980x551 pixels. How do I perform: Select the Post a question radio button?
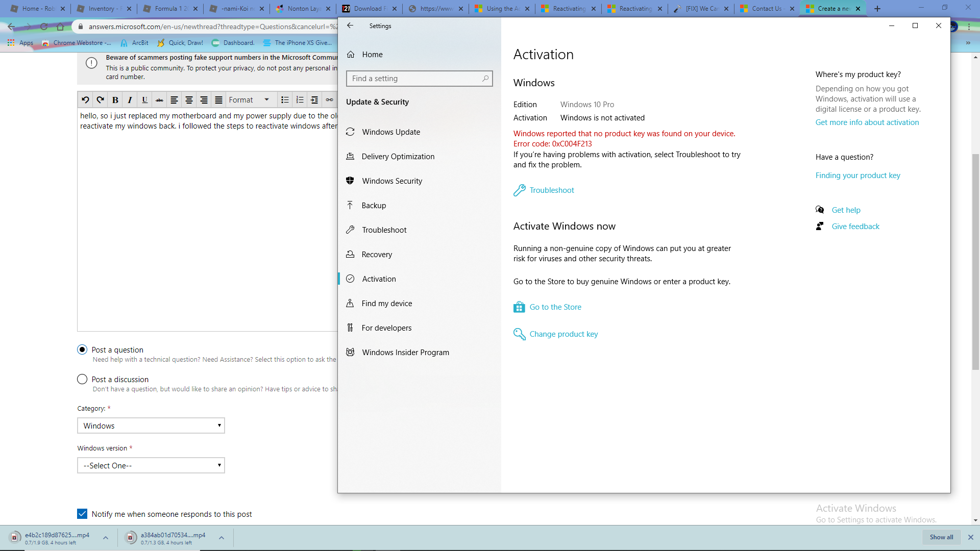coord(82,349)
